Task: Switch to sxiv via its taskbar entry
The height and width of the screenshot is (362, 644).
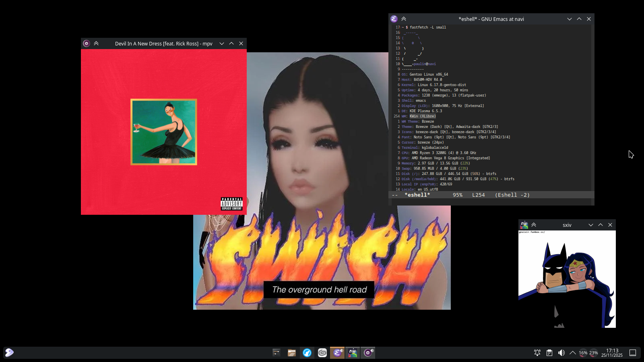Action: click(x=353, y=353)
